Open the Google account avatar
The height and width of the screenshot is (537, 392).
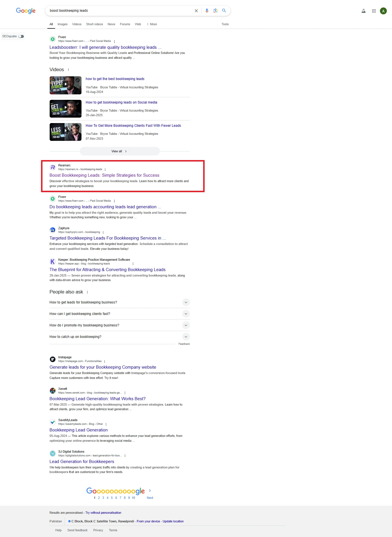[x=383, y=11]
